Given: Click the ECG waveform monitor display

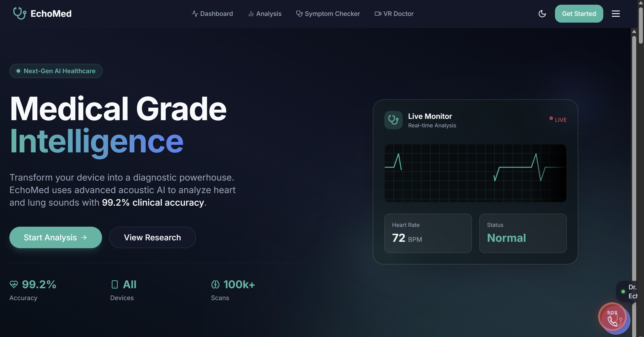Looking at the screenshot, I should [475, 173].
